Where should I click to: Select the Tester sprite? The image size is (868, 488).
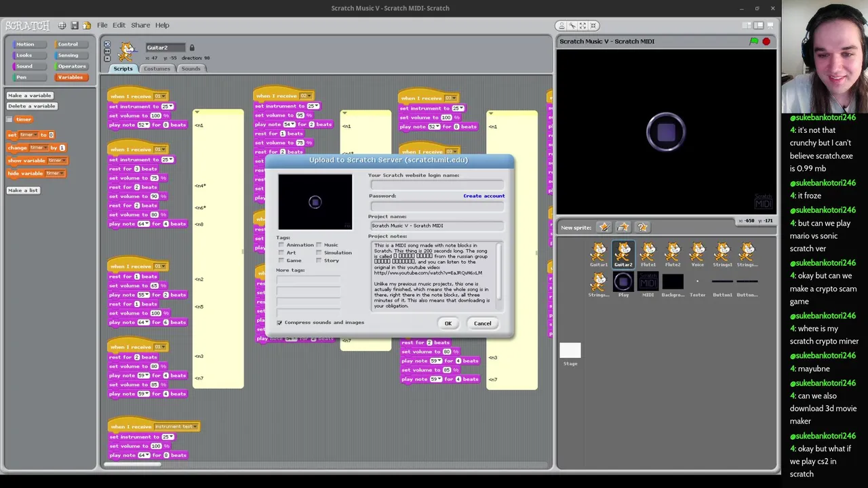[698, 284]
